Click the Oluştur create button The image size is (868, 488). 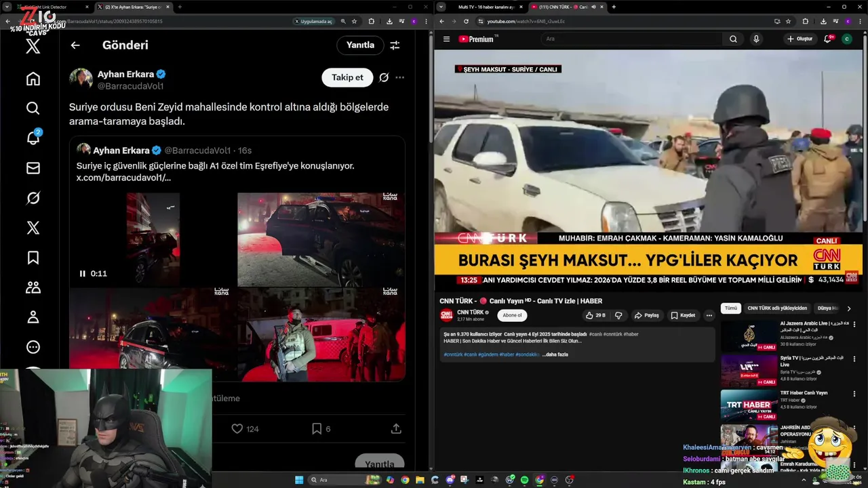(x=800, y=39)
